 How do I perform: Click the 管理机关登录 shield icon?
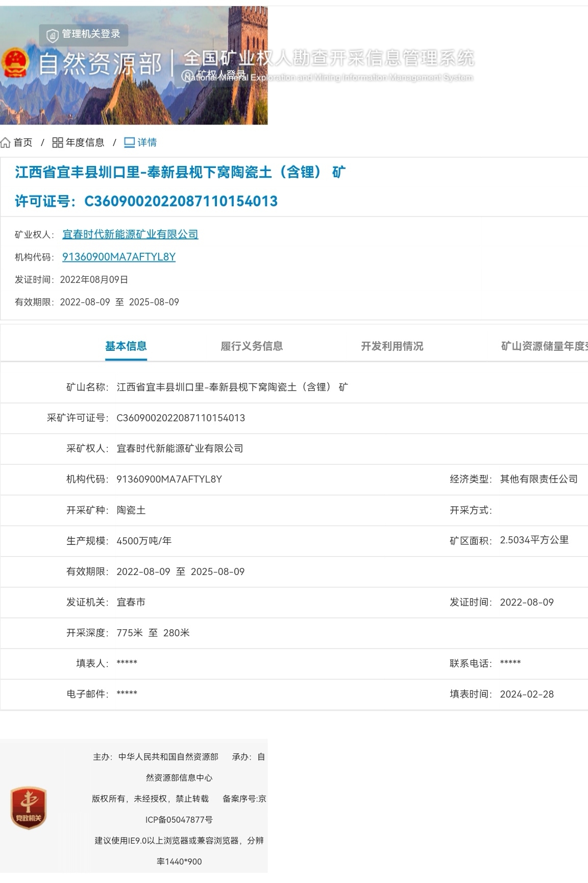pyautogui.click(x=52, y=35)
